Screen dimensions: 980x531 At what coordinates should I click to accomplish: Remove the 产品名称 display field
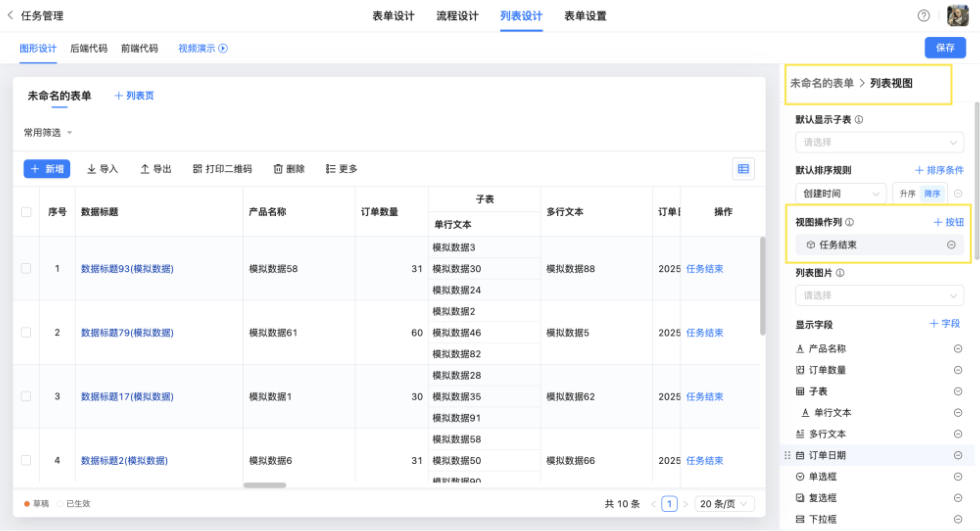point(958,349)
